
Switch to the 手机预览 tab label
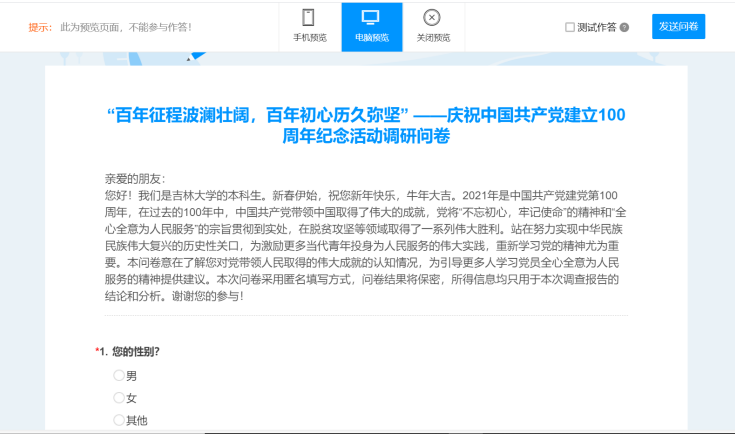309,38
